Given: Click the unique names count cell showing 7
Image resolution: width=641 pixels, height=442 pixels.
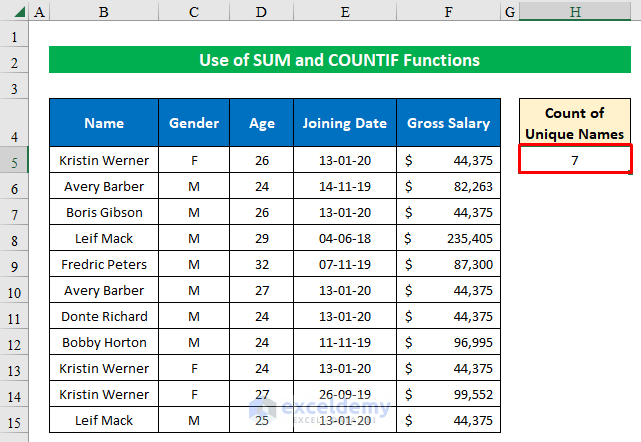Looking at the screenshot, I should click(x=576, y=160).
